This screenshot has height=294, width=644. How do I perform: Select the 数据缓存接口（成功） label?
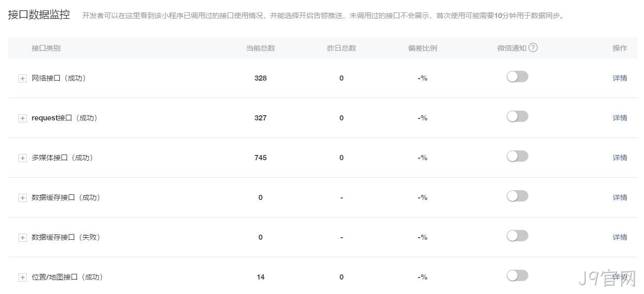click(66, 197)
